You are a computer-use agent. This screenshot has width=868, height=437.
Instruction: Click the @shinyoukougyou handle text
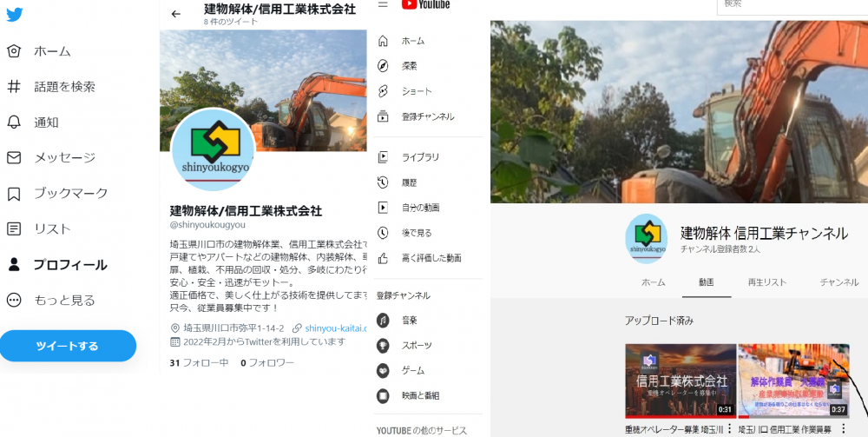point(207,225)
